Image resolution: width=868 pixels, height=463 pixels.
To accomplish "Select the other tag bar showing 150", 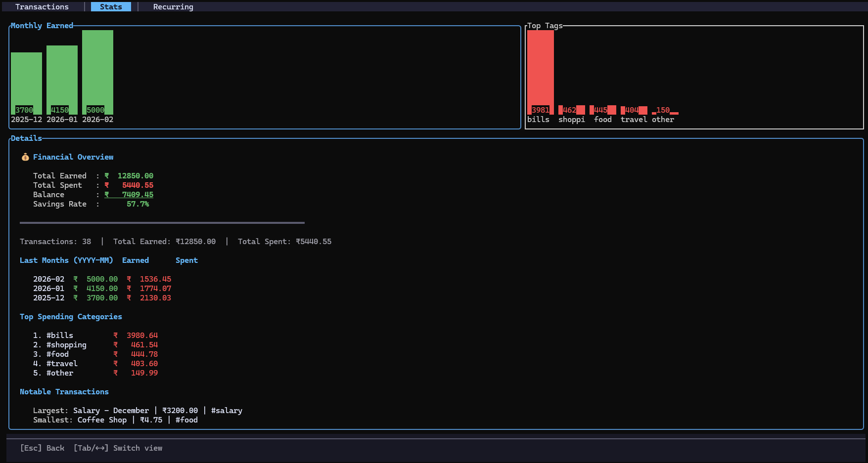I will point(665,111).
